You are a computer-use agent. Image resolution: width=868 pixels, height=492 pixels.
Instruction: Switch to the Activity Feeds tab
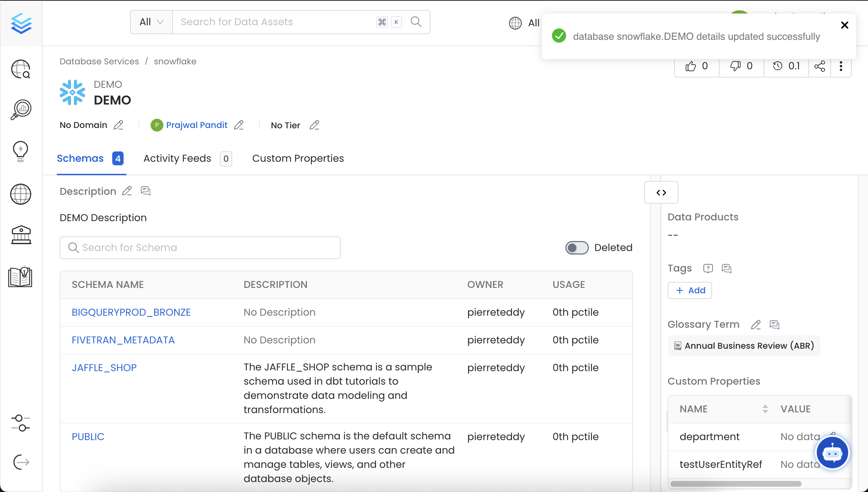[x=178, y=158]
